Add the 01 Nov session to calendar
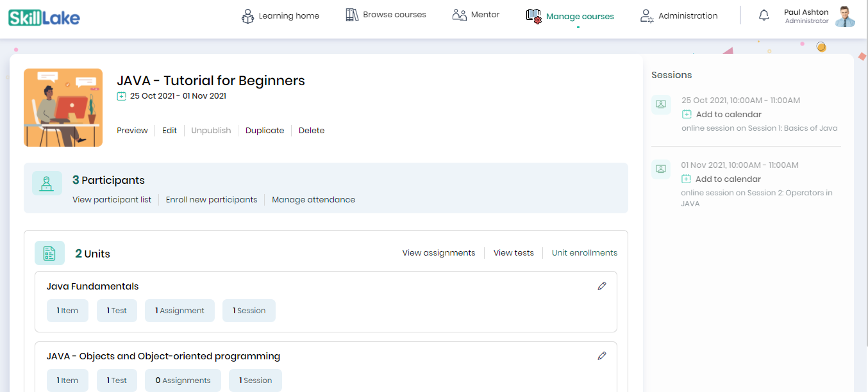 pos(728,179)
